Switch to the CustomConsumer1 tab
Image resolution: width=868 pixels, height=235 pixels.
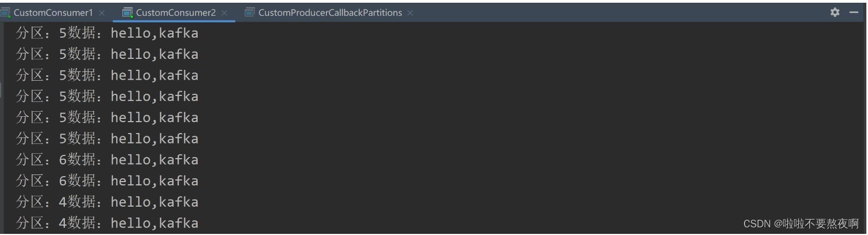click(53, 12)
